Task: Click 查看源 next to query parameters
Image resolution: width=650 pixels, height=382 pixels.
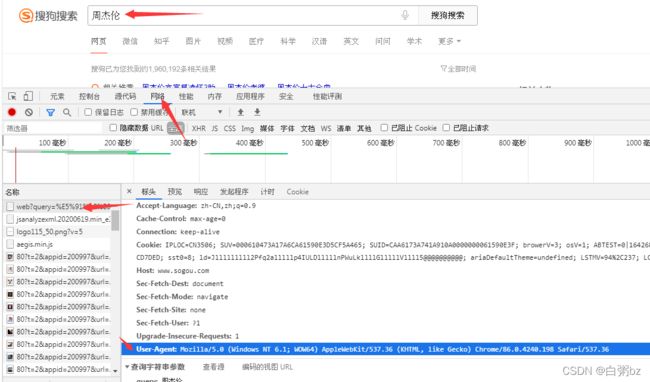Action: tap(213, 367)
